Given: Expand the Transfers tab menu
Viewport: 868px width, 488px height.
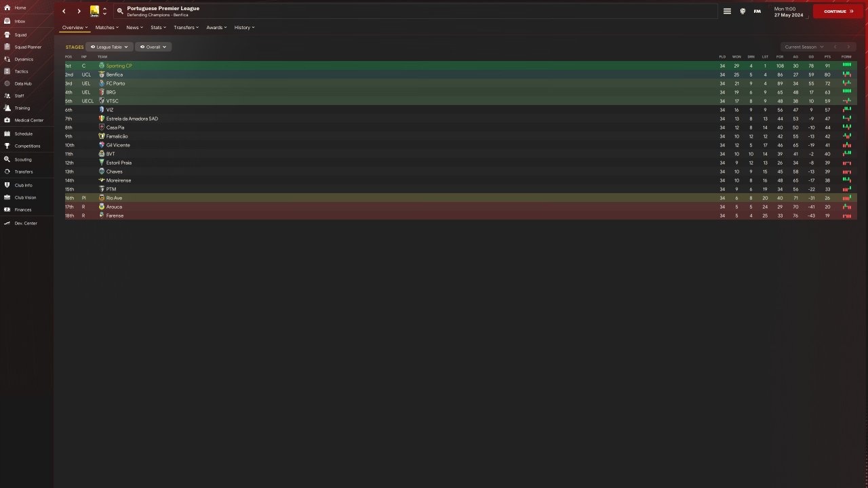Looking at the screenshot, I should [186, 28].
